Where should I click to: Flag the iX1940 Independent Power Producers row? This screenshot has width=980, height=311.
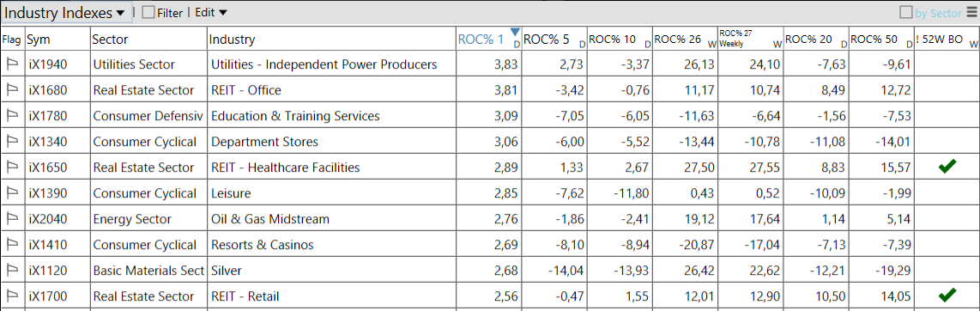(x=12, y=64)
